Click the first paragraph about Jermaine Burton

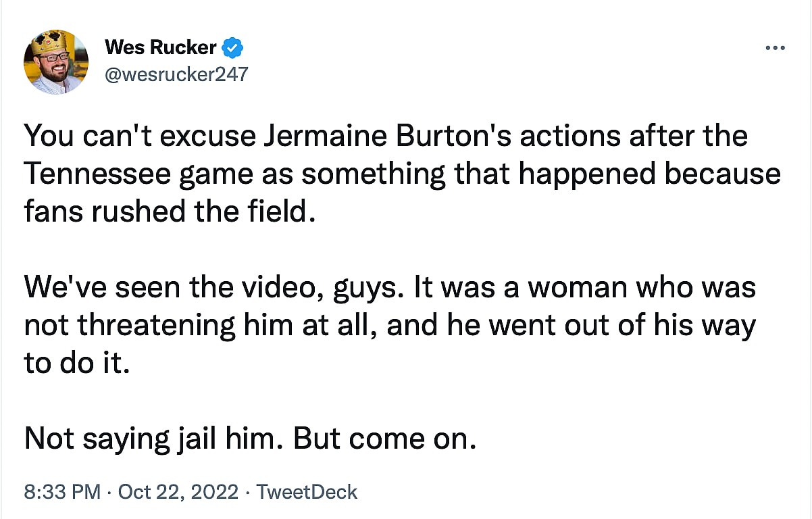coord(402,174)
